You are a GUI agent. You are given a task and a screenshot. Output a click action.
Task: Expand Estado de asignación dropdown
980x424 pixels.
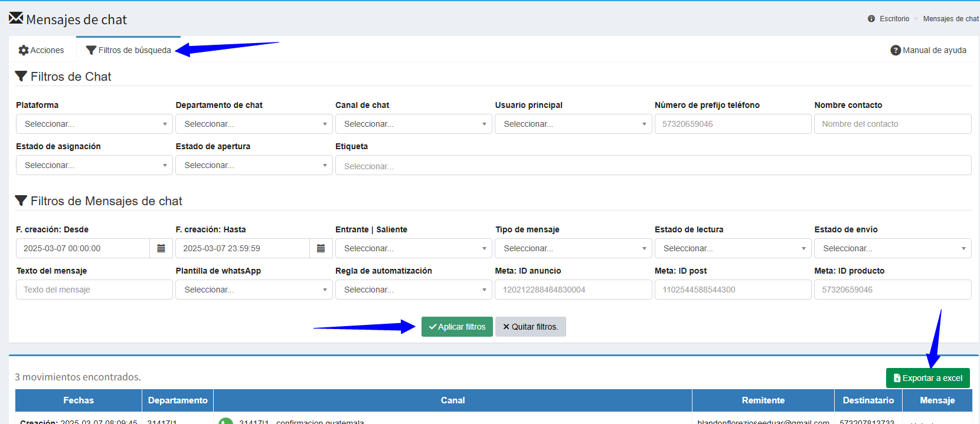pyautogui.click(x=94, y=165)
